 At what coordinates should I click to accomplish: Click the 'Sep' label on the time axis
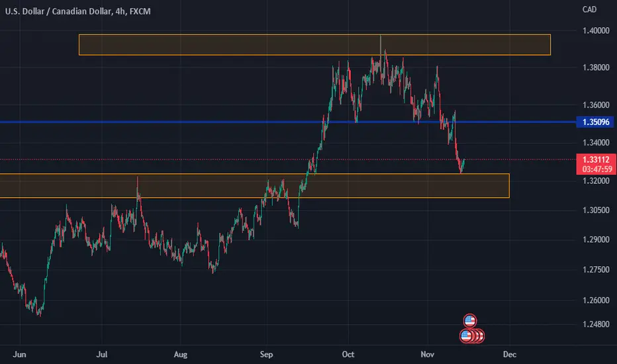click(266, 355)
